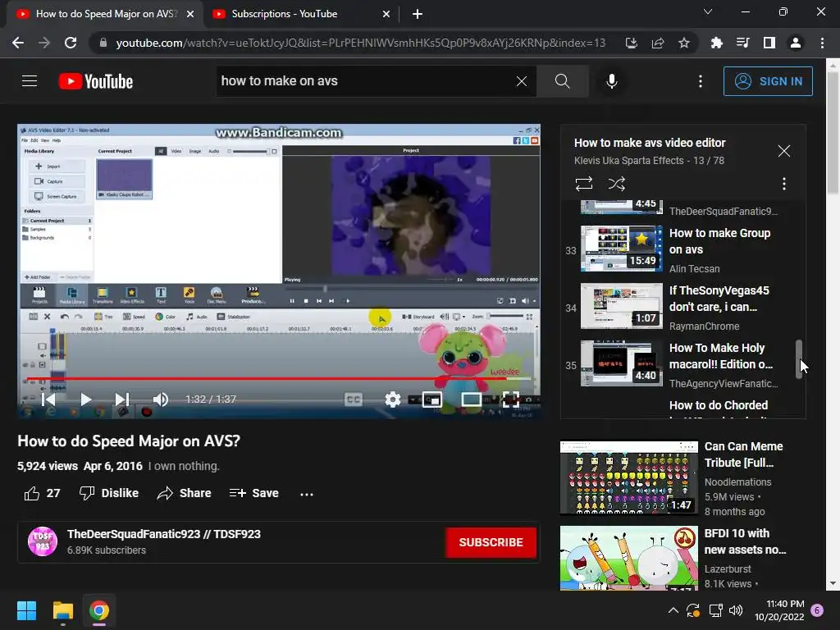Enter fullscreen mode
This screenshot has width=840, height=630.
click(510, 399)
